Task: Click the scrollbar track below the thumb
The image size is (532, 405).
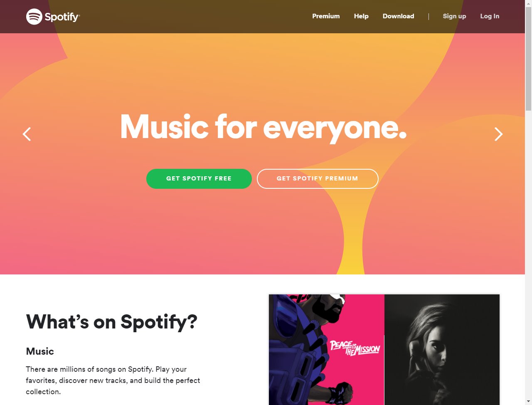Action: [x=528, y=254]
